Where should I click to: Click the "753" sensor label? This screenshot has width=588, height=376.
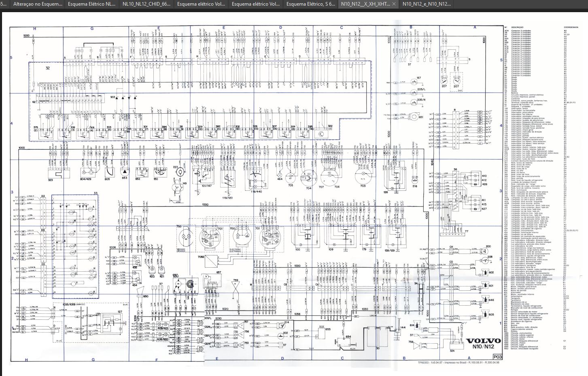point(246,342)
